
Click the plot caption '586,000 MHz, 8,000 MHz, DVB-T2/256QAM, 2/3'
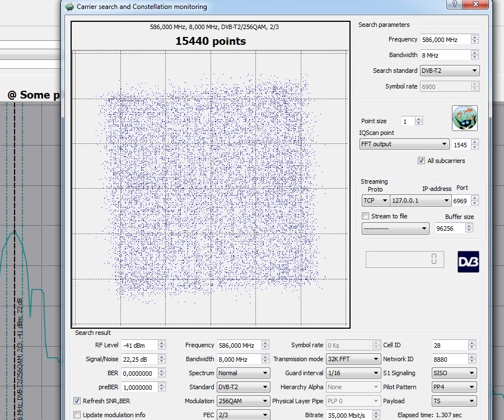tap(214, 27)
